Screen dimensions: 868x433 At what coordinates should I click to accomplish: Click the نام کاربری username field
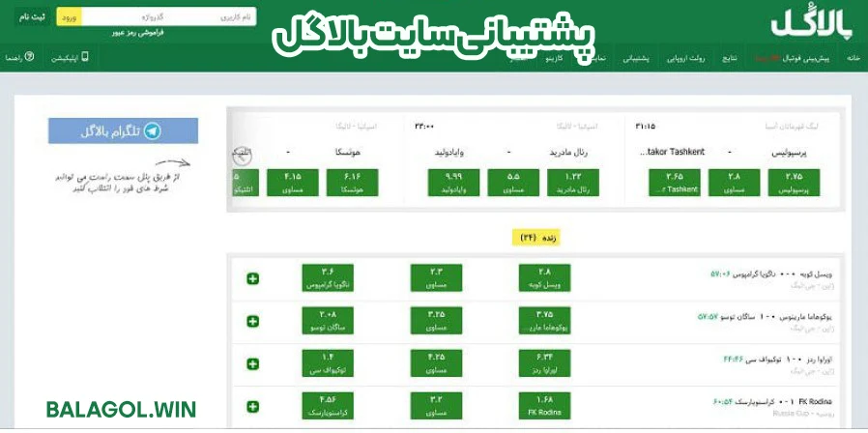(x=212, y=17)
